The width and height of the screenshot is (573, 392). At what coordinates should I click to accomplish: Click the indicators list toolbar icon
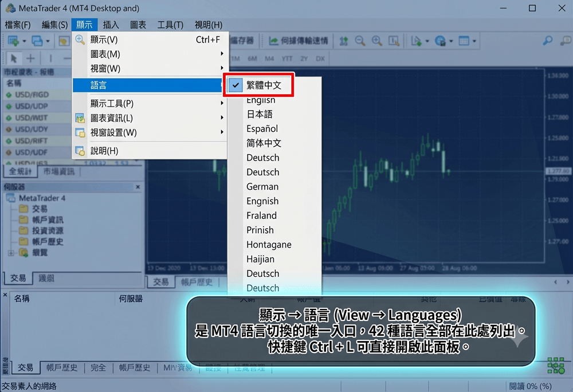[416, 41]
